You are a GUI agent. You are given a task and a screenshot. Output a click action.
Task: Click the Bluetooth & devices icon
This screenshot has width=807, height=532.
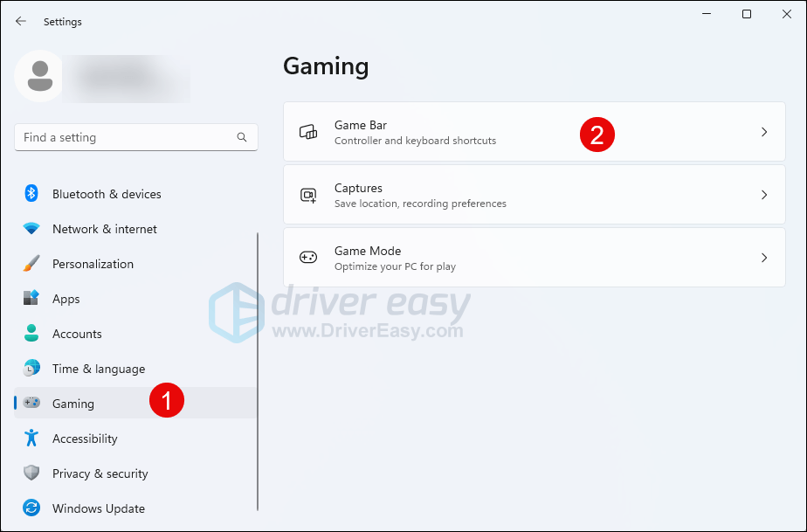pos(31,194)
